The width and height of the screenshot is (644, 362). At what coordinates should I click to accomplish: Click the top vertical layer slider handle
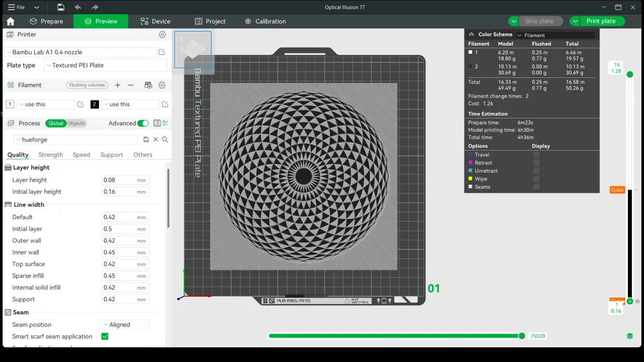(x=630, y=75)
